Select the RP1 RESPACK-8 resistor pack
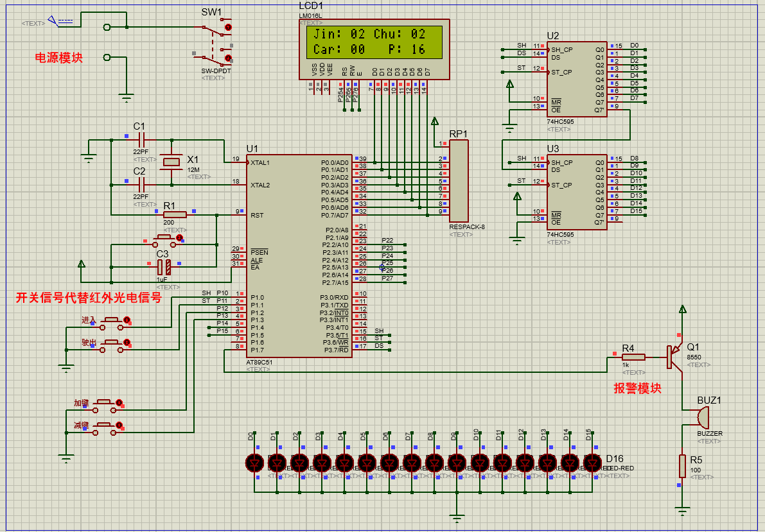 point(459,181)
